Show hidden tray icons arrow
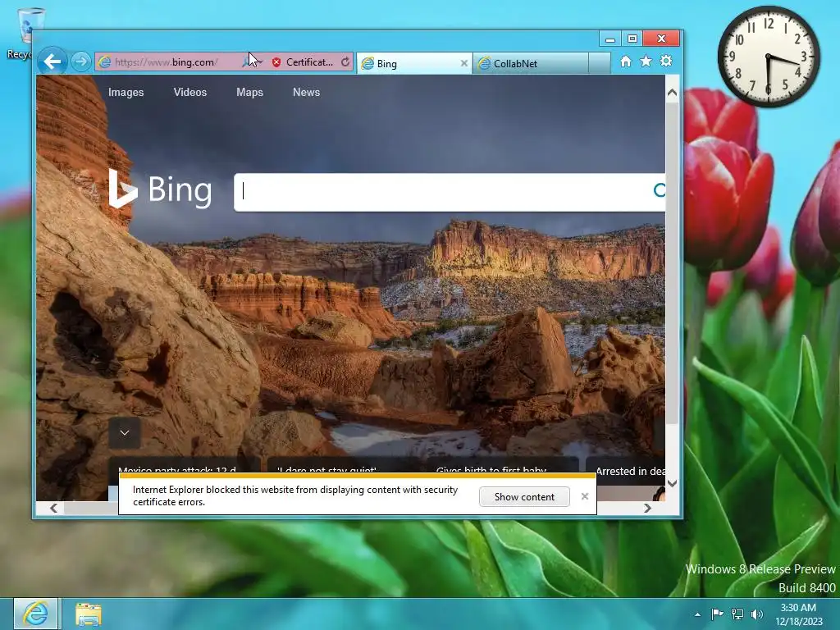The image size is (840, 630). 697,614
